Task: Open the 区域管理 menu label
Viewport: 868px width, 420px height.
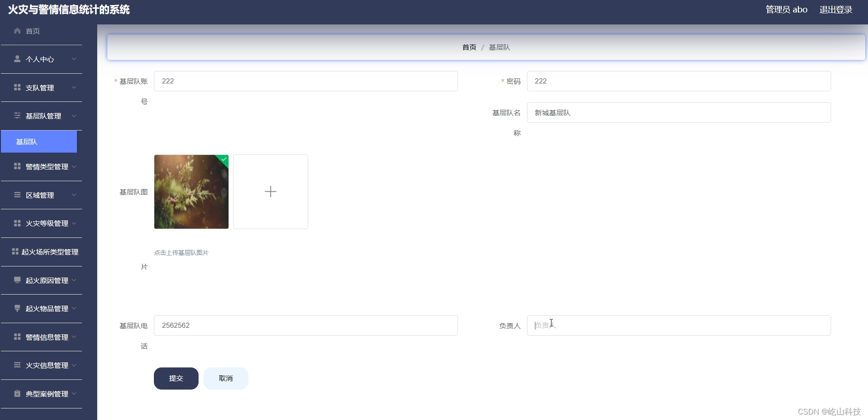Action: (40, 195)
